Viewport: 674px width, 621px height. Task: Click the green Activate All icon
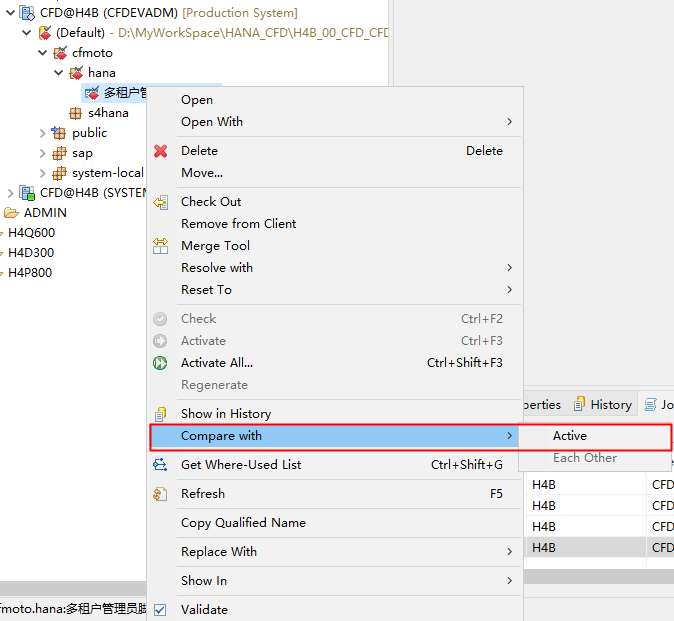pyautogui.click(x=160, y=363)
